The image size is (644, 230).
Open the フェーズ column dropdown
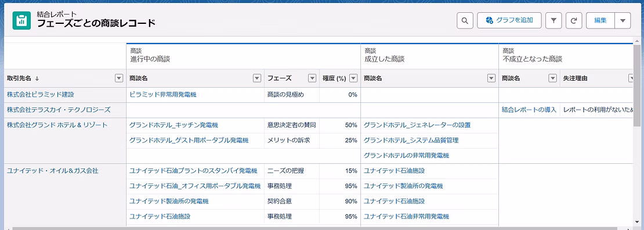tap(312, 78)
